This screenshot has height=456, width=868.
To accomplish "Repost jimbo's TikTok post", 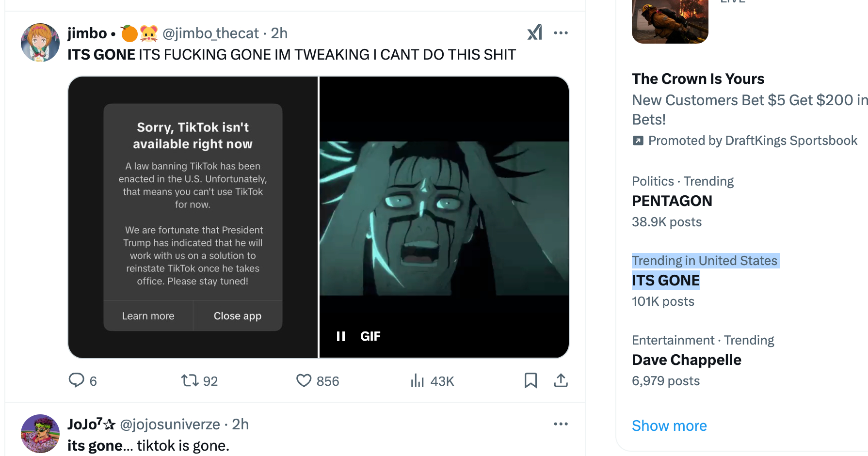I will click(190, 380).
